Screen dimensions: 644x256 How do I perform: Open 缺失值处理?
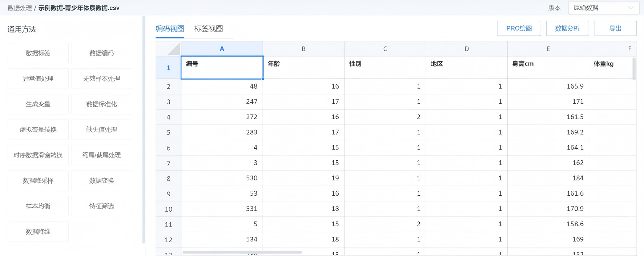102,129
